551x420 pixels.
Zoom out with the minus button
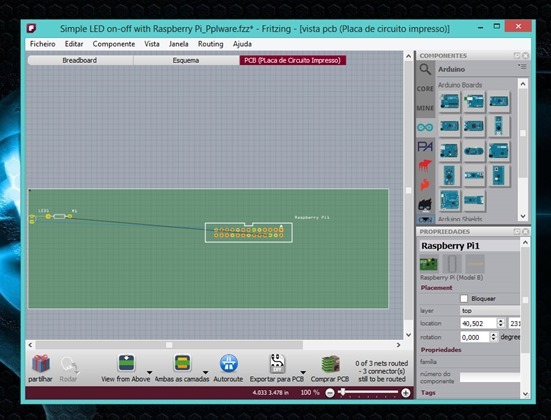330,393
